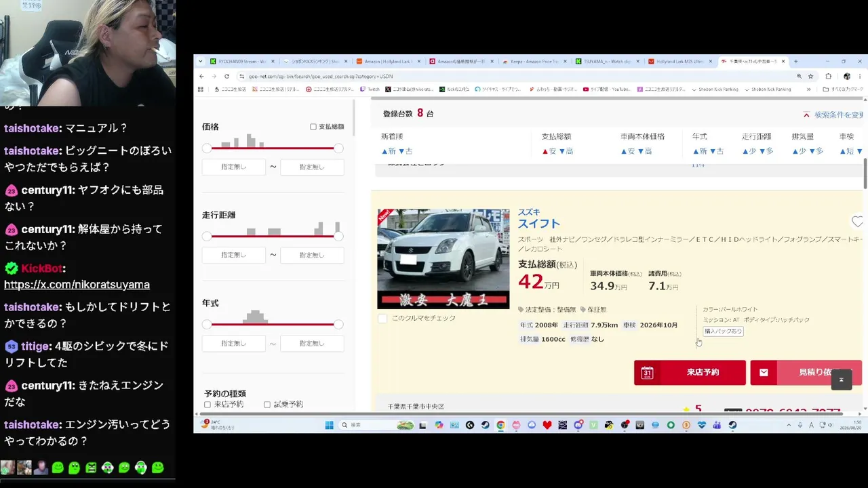Toggle the 支払総額 checkbox in the price filter
This screenshot has height=488, width=868.
coord(313,127)
